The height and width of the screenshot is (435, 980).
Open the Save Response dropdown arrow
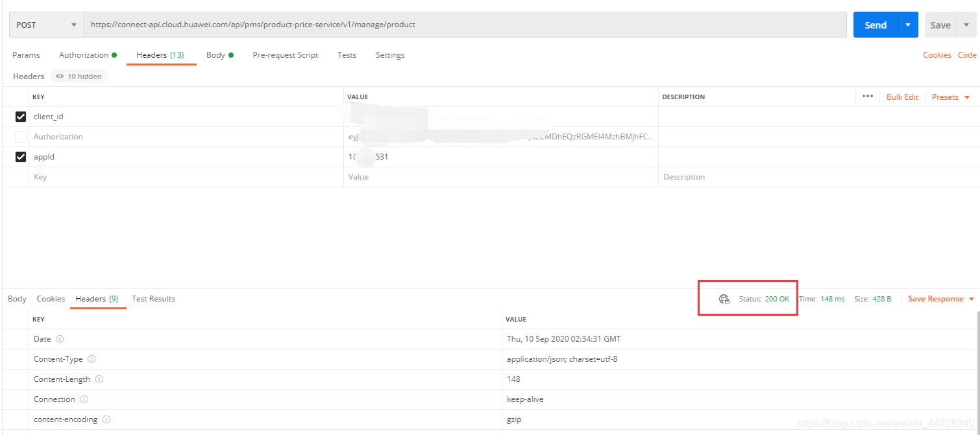pos(972,299)
